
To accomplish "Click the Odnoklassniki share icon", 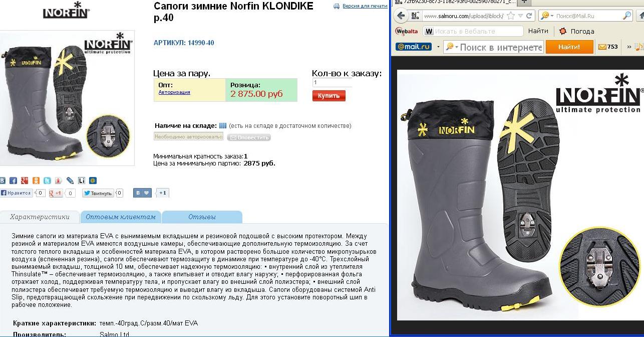I will click(36, 181).
